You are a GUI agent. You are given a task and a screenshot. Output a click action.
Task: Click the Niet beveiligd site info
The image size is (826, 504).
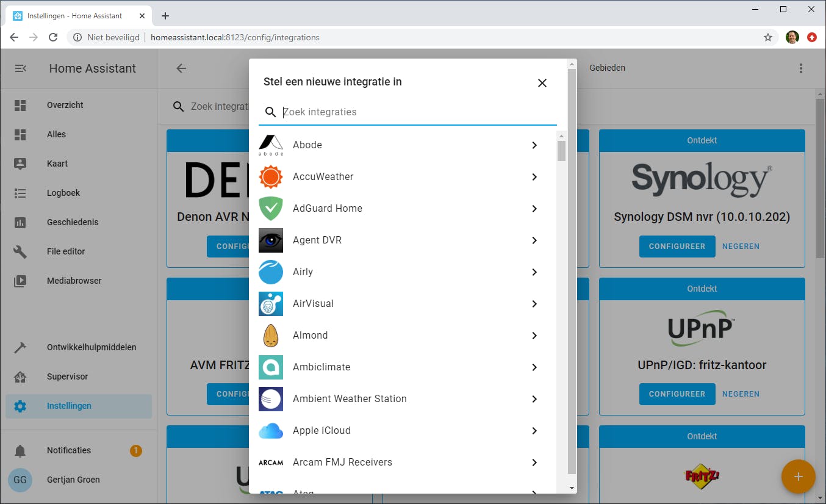[x=106, y=37]
